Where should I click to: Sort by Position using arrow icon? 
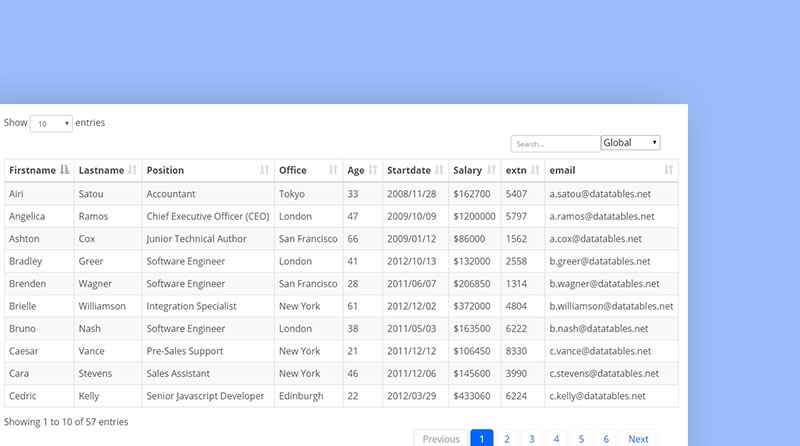tap(264, 170)
